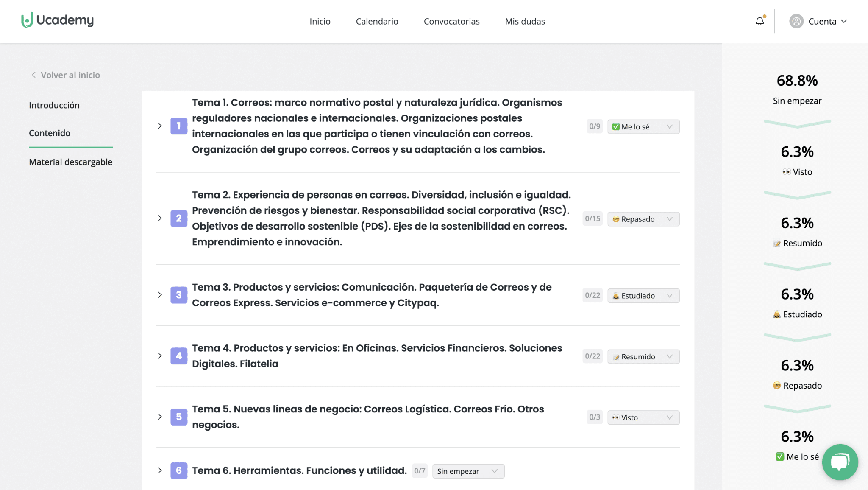Click the Ucademy logo

click(57, 20)
